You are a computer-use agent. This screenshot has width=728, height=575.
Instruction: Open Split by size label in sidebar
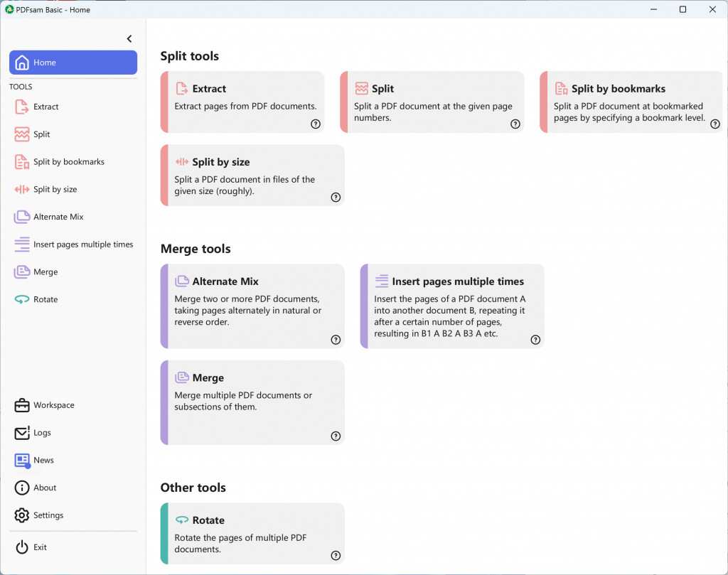(x=55, y=189)
